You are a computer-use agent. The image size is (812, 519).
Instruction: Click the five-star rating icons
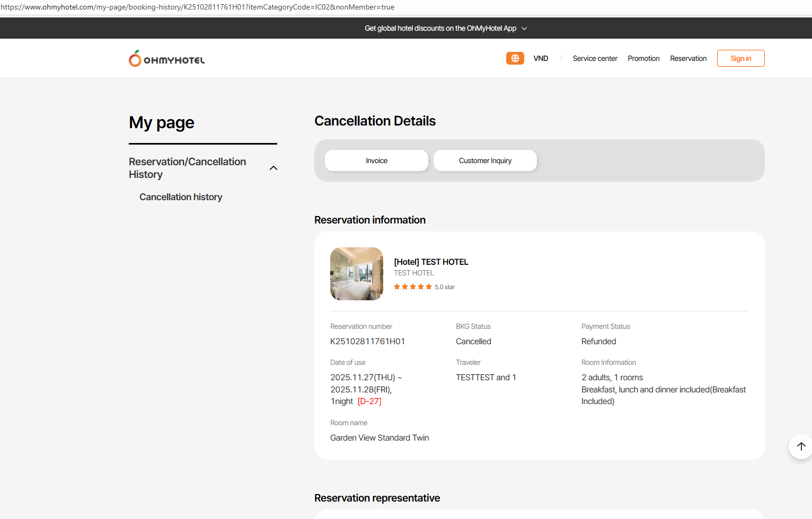tap(412, 287)
